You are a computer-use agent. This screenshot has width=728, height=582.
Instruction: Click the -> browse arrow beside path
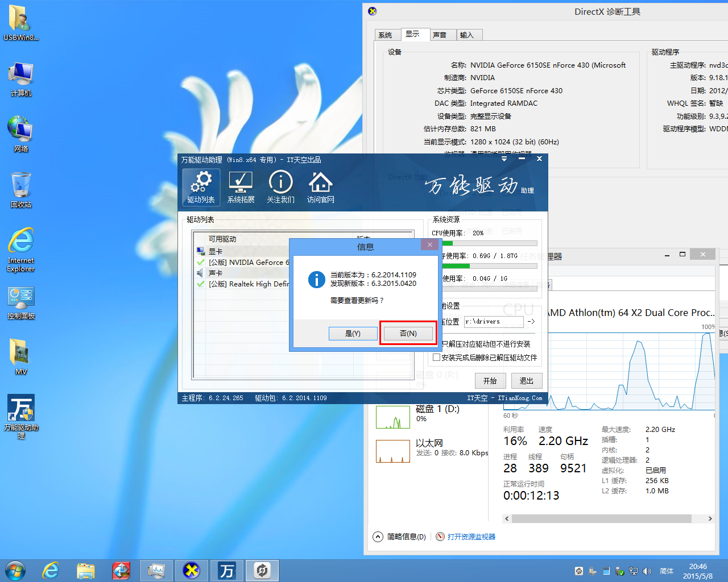coord(531,322)
